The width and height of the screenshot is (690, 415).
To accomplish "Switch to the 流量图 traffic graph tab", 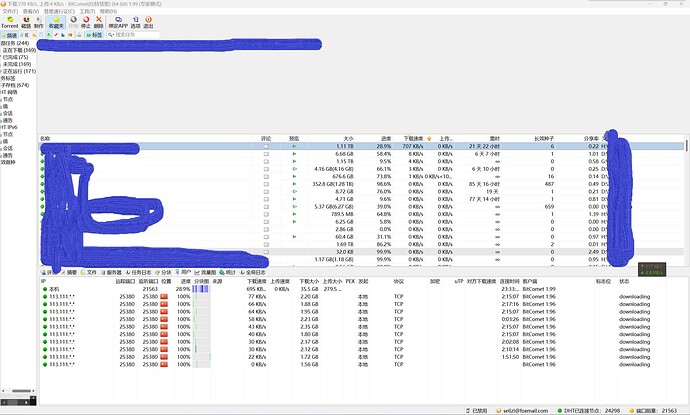I will pos(205,272).
